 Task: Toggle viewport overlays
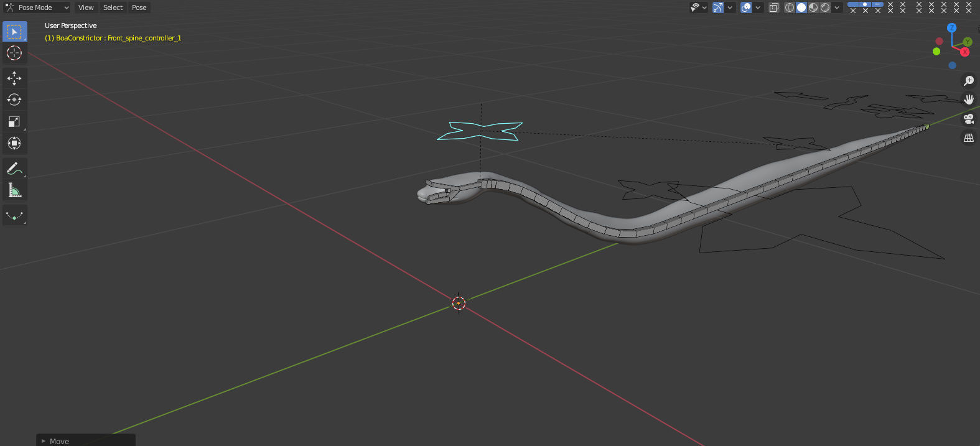[x=746, y=7]
